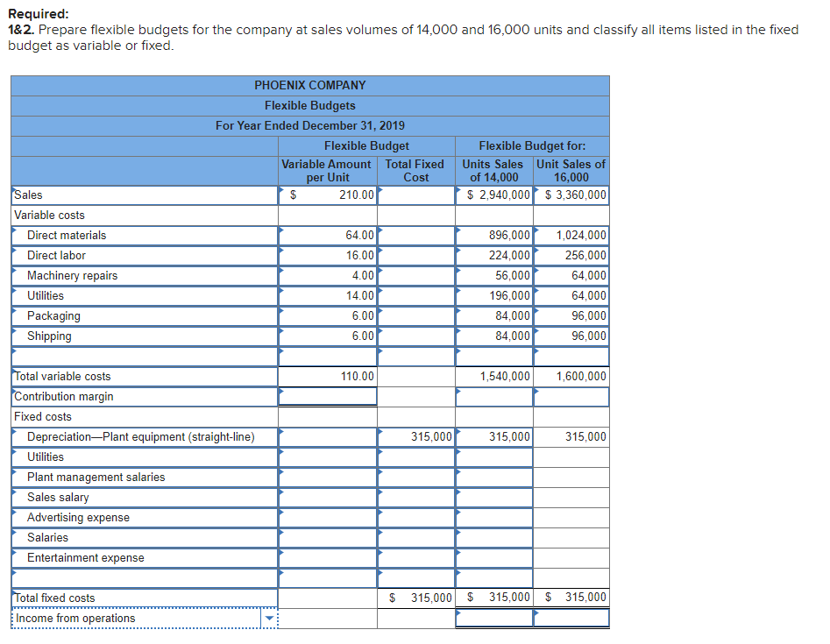Select the Contribution margin input cell
The image size is (830, 644).
click(x=328, y=396)
